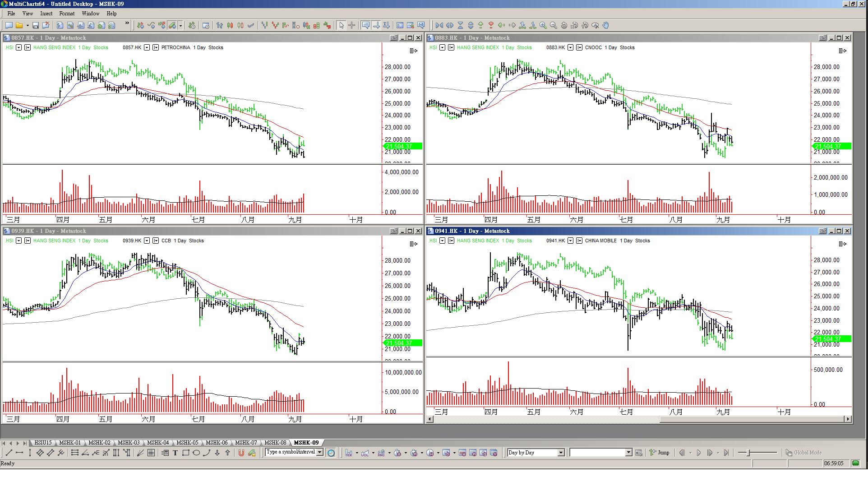Open the 0857.HK symbol dropdown arrow
868x477 pixels.
[147, 47]
